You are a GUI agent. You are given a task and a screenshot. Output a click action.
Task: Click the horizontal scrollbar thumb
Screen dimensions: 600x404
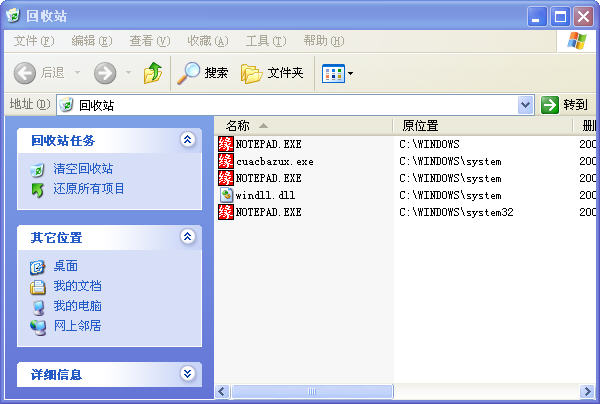(x=312, y=391)
